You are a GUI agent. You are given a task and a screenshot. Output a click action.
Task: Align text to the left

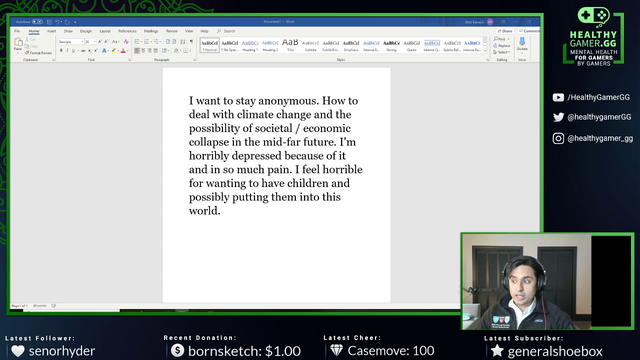coord(137,51)
